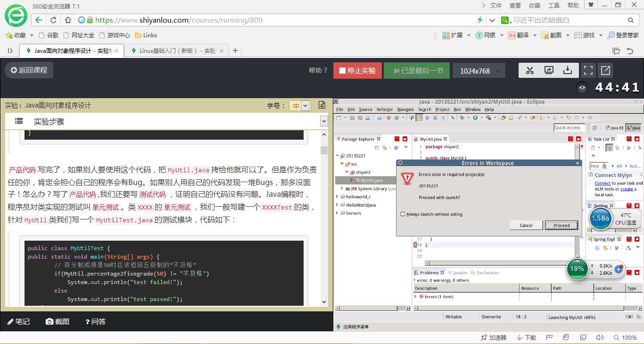Click the Proceed button in the dialog
This screenshot has height=344, width=644.
(561, 226)
